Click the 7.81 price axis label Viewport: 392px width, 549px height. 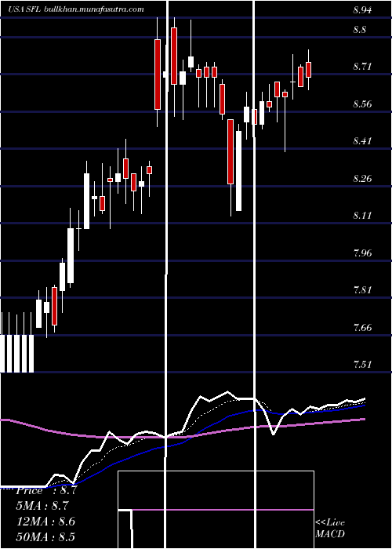click(362, 290)
